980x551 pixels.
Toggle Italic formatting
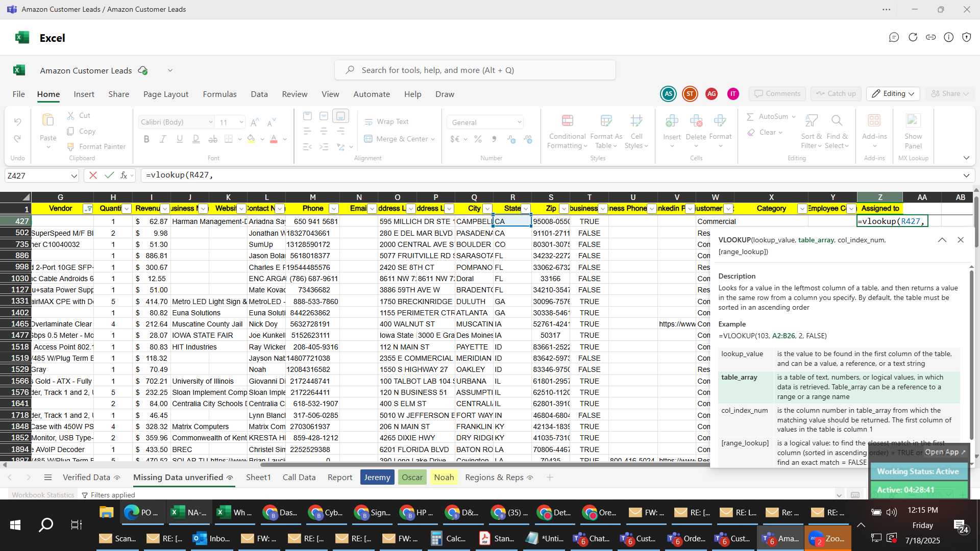point(163,139)
